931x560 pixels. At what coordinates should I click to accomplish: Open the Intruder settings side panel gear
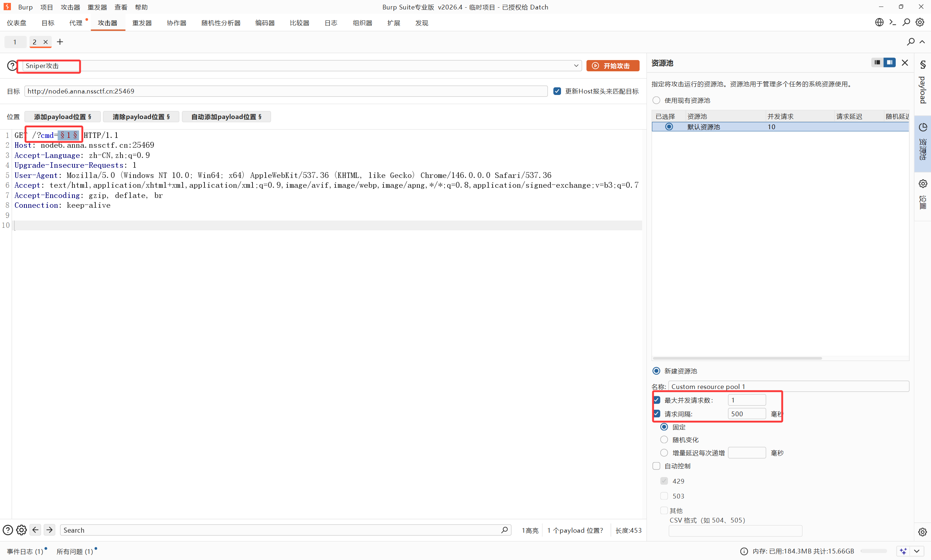pos(923,184)
